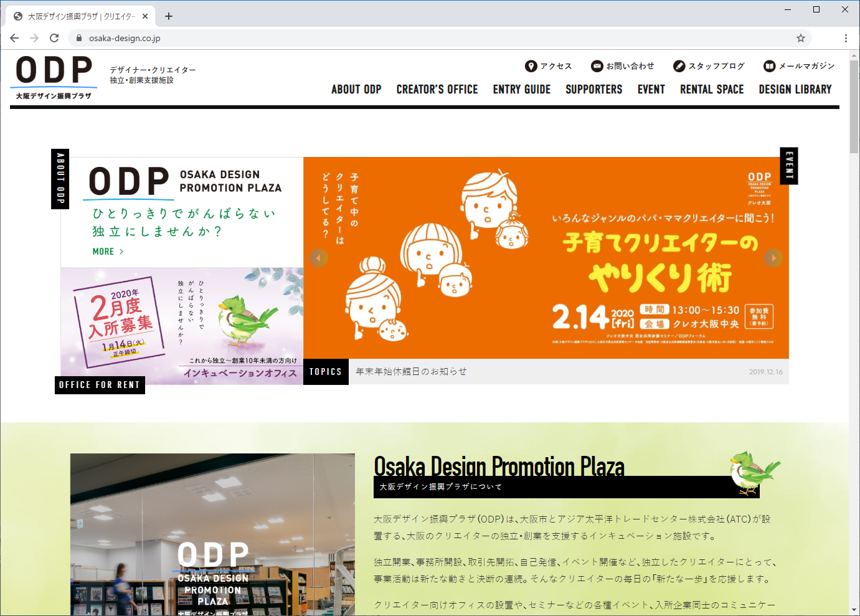
Task: Go back with the browser back arrow
Action: (14, 38)
